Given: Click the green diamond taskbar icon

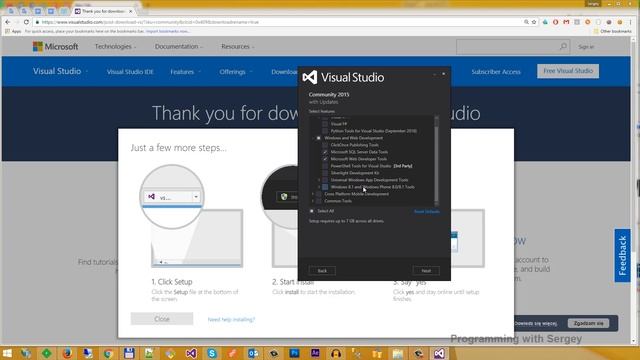Looking at the screenshot, I should click(47, 353).
